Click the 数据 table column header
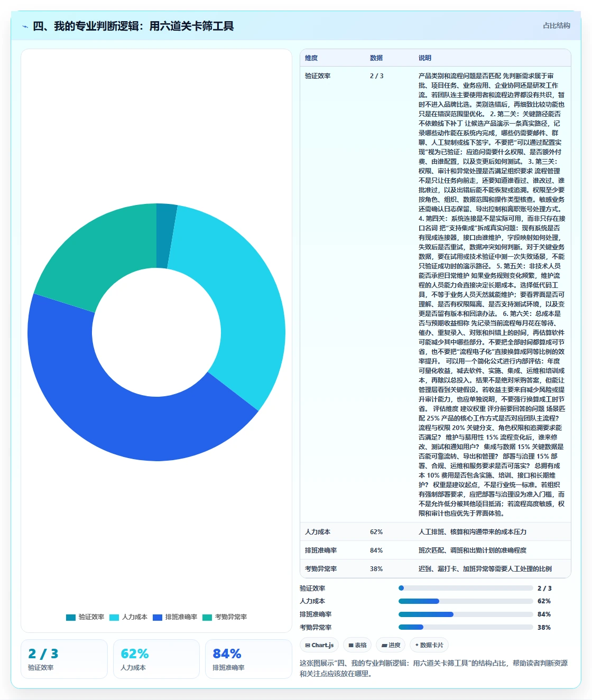This screenshot has height=700, width=592. pos(376,58)
